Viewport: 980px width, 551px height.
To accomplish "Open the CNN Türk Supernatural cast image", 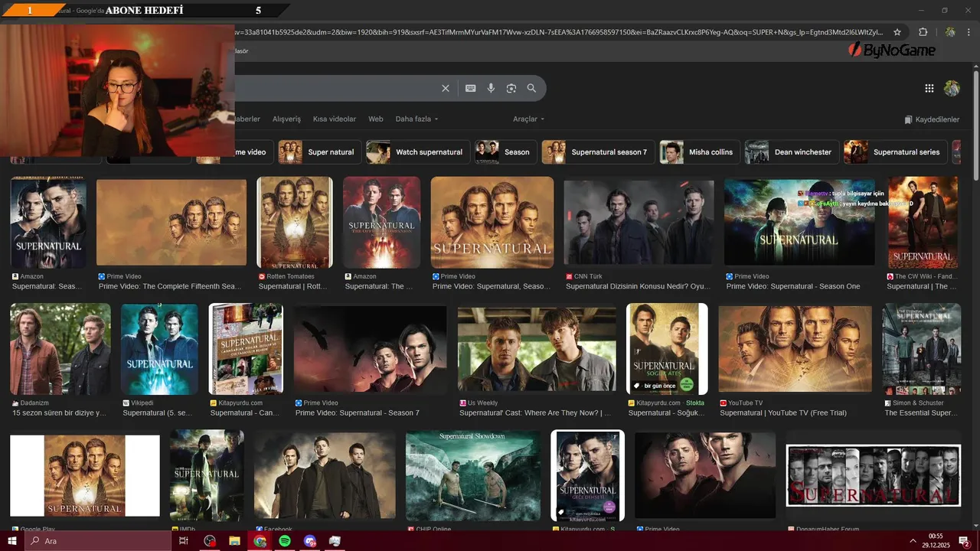I will click(639, 223).
